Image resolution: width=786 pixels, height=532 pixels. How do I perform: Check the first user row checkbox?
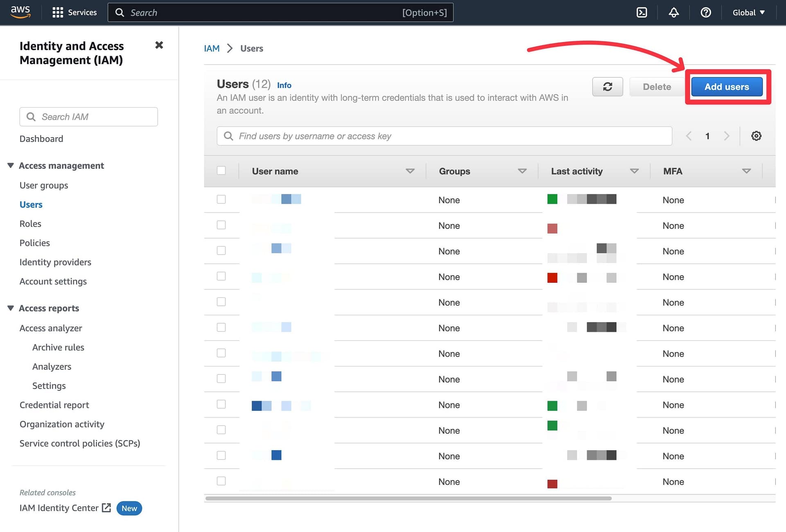(221, 199)
